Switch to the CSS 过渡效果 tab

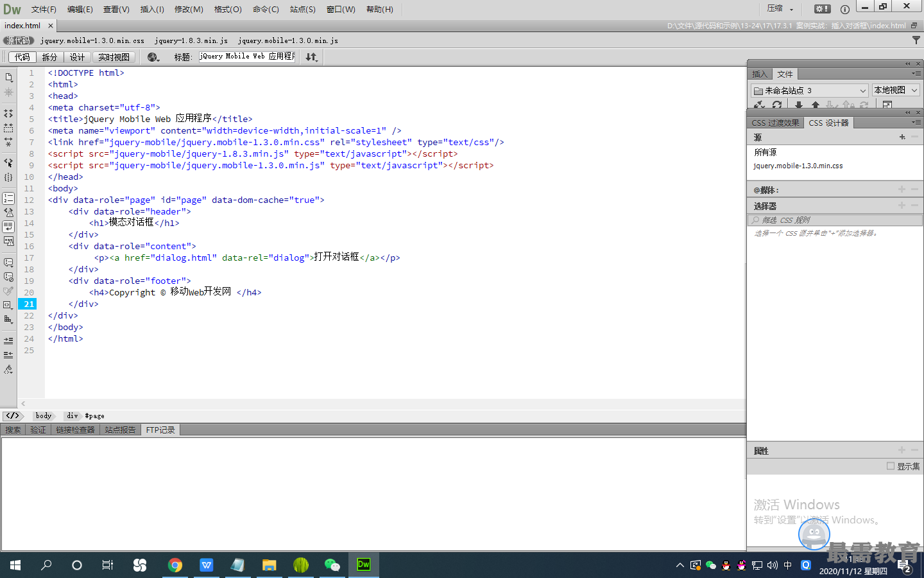coord(775,123)
